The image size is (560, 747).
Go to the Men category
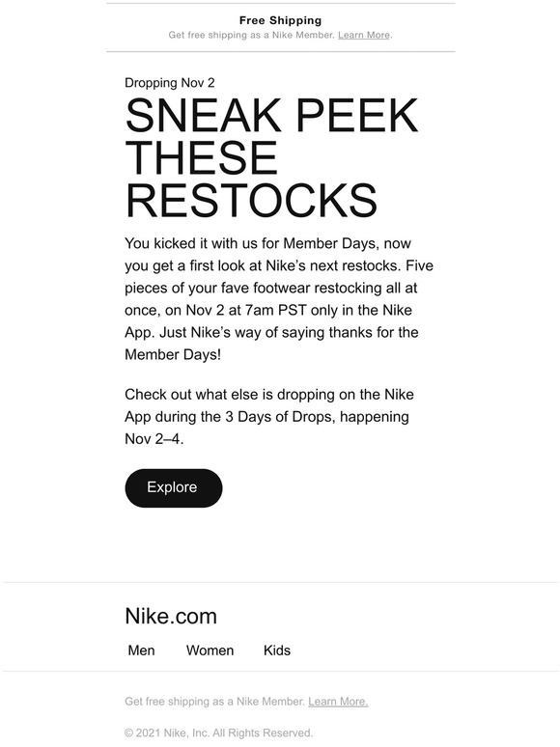pos(141,650)
